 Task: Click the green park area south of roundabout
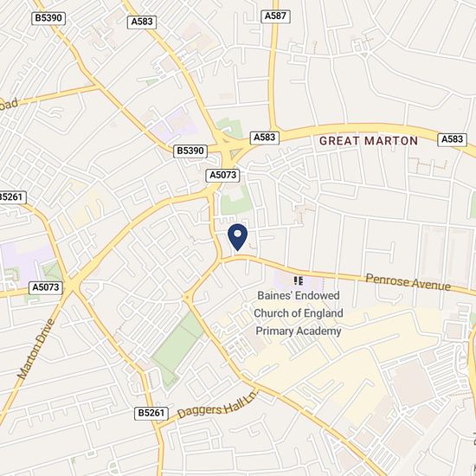click(177, 348)
